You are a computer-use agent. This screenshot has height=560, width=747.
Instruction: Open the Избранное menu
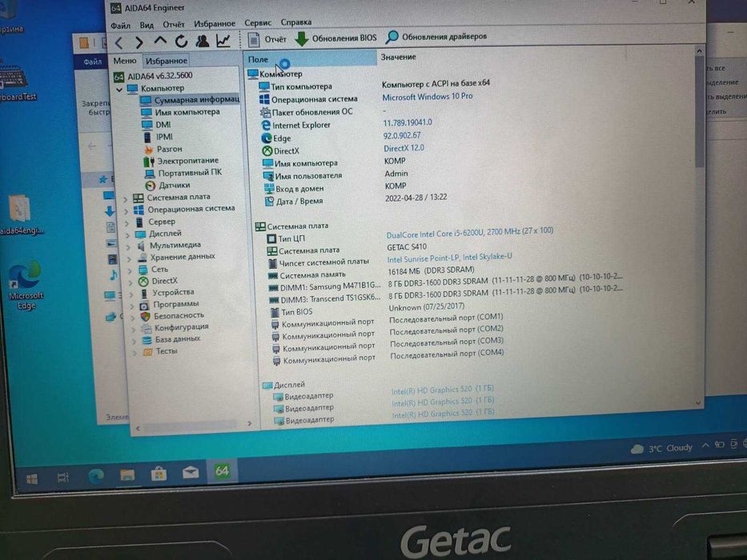click(215, 24)
